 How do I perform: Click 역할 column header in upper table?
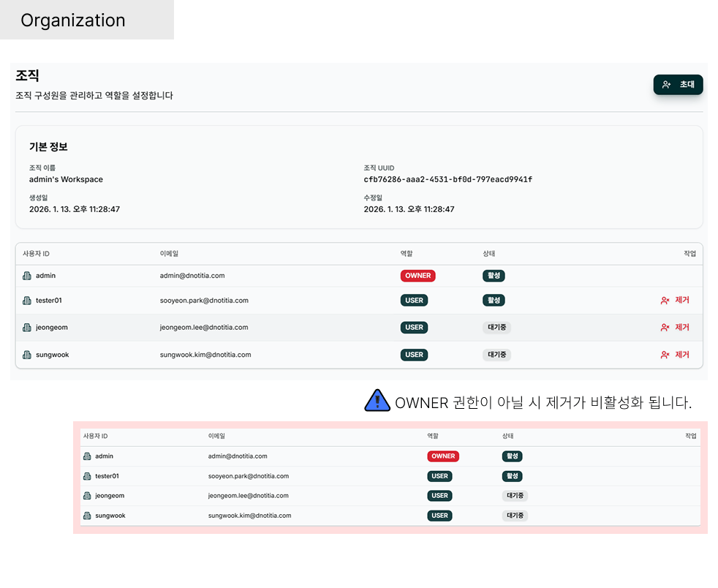tap(407, 254)
